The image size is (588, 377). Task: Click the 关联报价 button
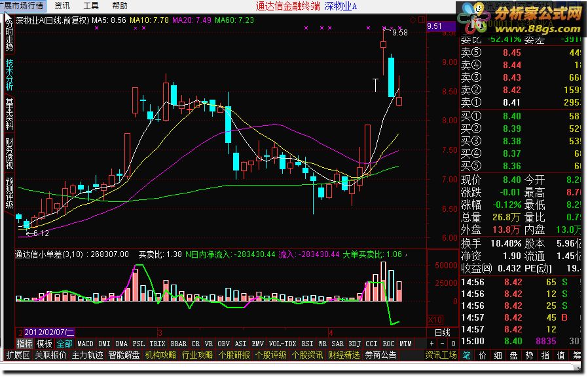point(50,355)
